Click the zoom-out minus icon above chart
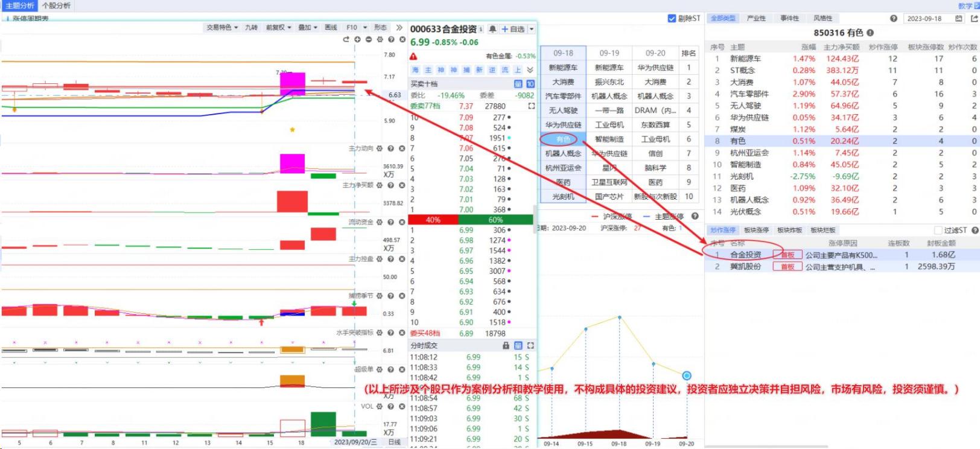The height and width of the screenshot is (449, 980). coord(369,39)
